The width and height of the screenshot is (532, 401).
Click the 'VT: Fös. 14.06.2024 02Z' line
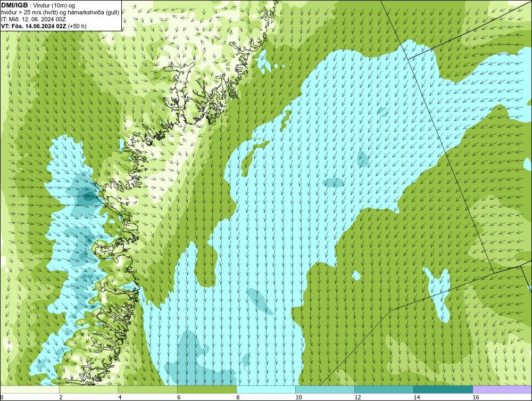(44, 26)
